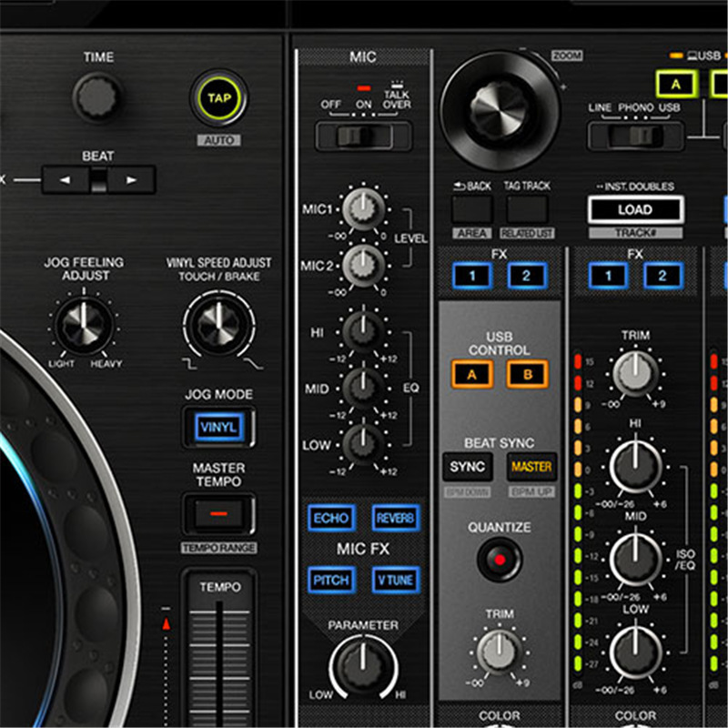Adjust the channel TRIM knob beside level meter
Image resolution: width=728 pixels, height=728 pixels.
tap(635, 373)
